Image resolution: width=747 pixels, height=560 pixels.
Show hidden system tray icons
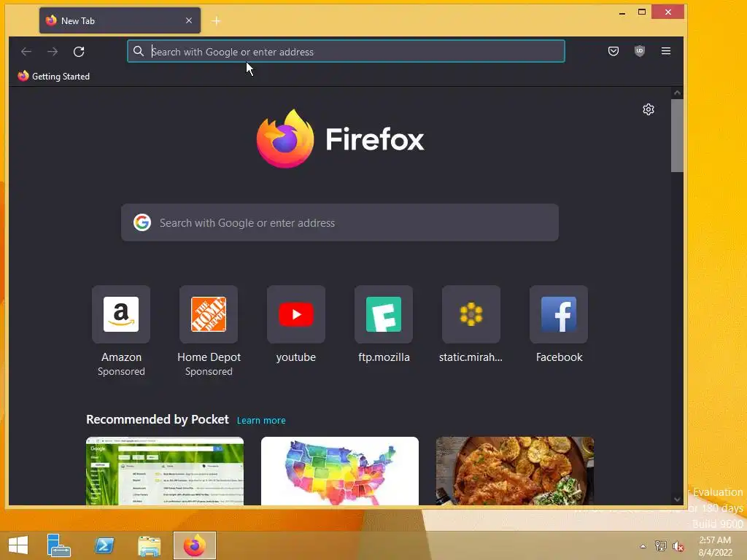(x=643, y=546)
